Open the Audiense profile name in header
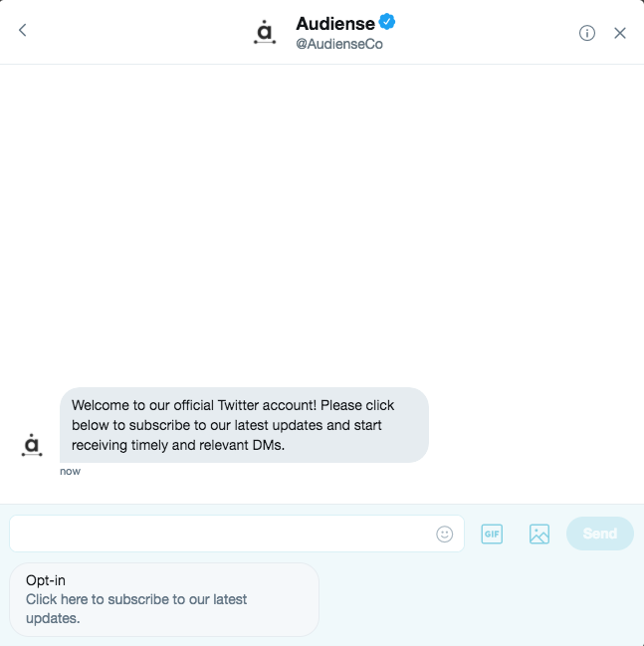 coord(335,24)
